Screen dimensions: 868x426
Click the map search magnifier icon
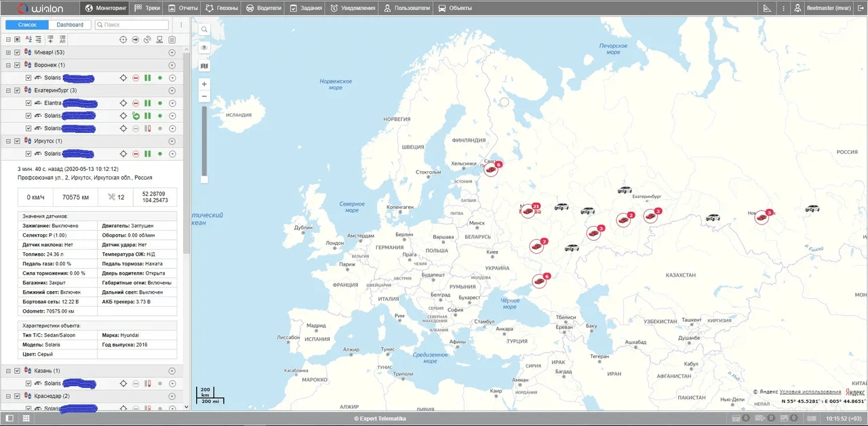[205, 30]
